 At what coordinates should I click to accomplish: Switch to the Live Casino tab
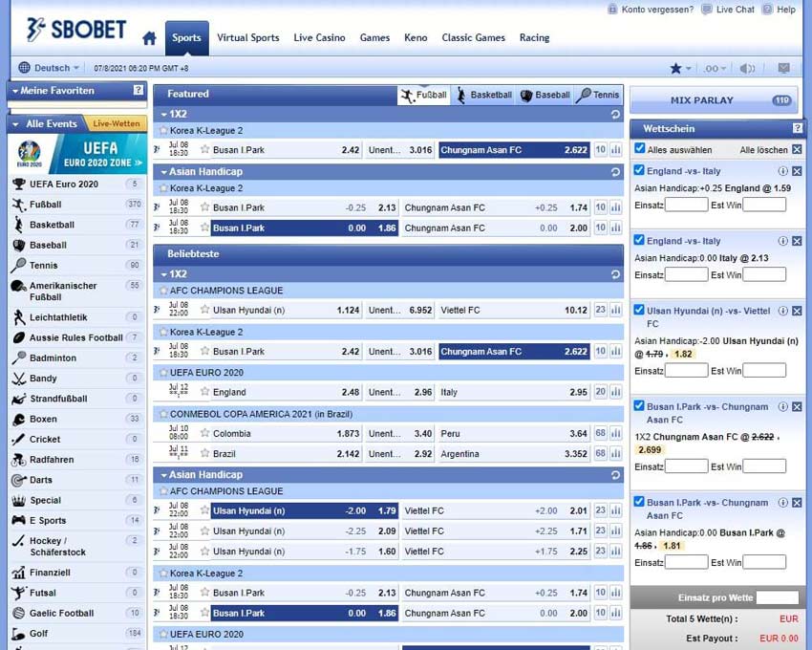tap(319, 38)
